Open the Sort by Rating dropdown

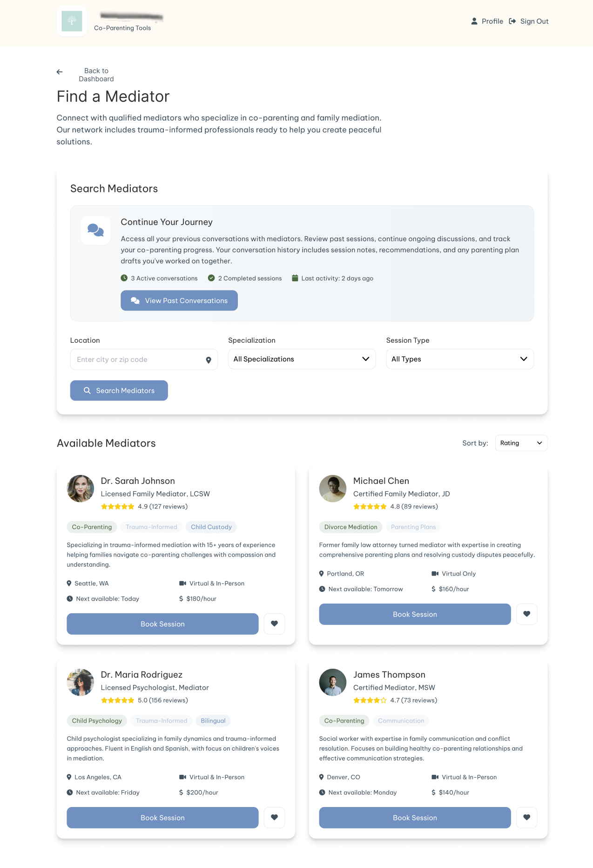click(x=521, y=443)
